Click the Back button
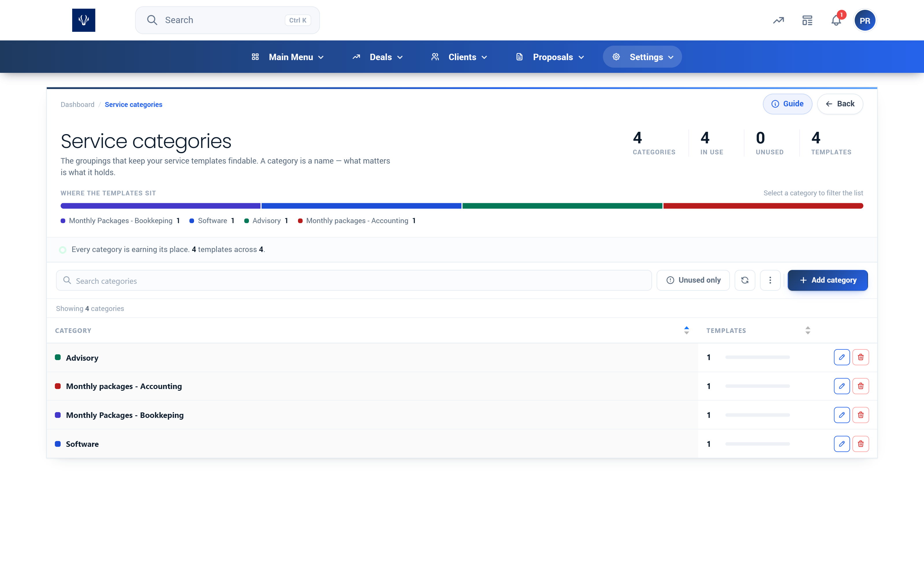This screenshot has width=924, height=578. click(840, 104)
